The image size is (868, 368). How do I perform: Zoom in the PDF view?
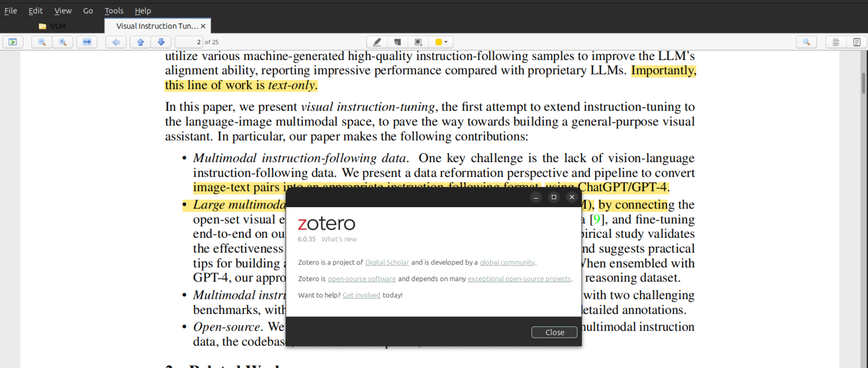pos(63,42)
